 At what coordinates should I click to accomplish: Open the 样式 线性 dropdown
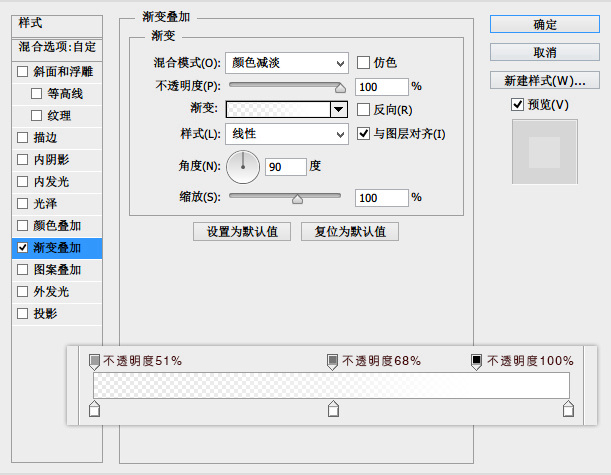point(287,134)
